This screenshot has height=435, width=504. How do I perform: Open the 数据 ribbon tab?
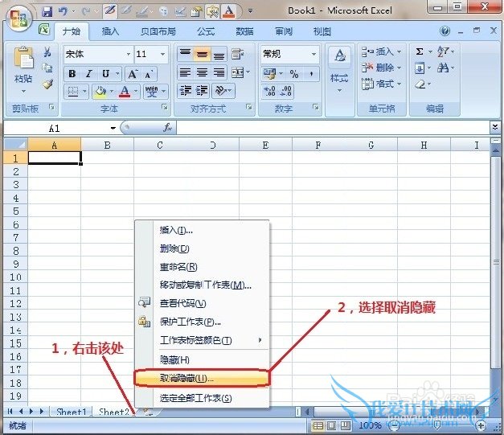pos(244,31)
